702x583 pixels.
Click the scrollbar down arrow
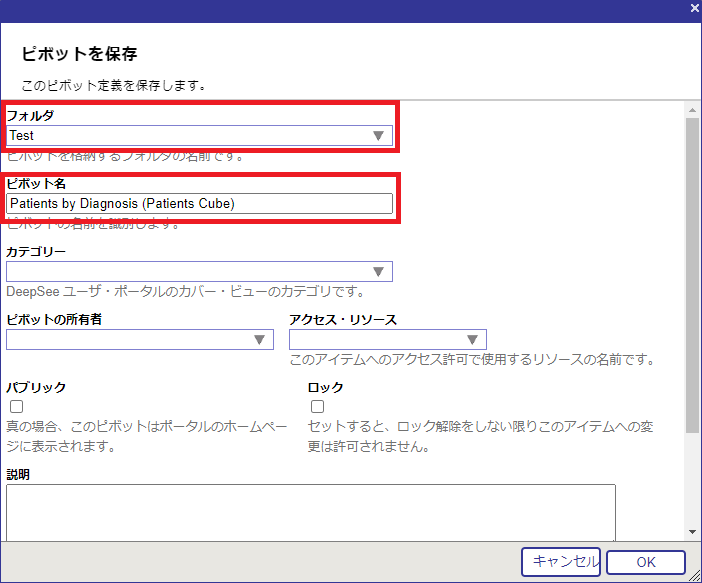[692, 532]
